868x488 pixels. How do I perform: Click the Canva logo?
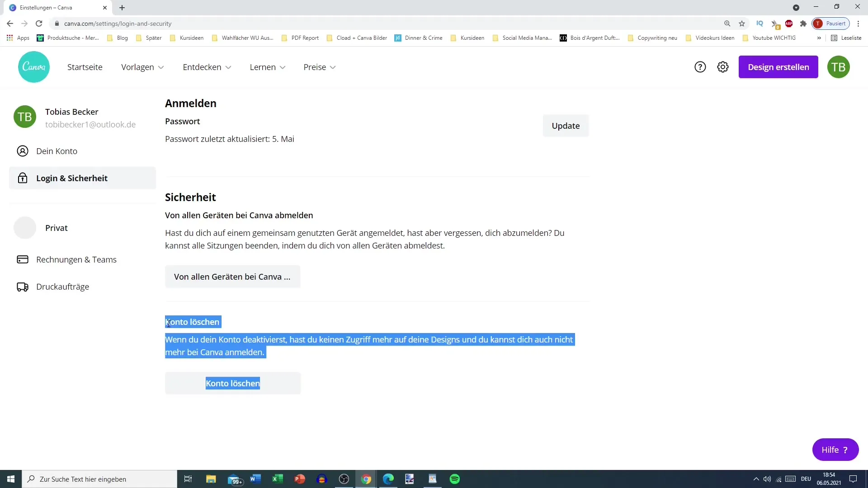(34, 67)
